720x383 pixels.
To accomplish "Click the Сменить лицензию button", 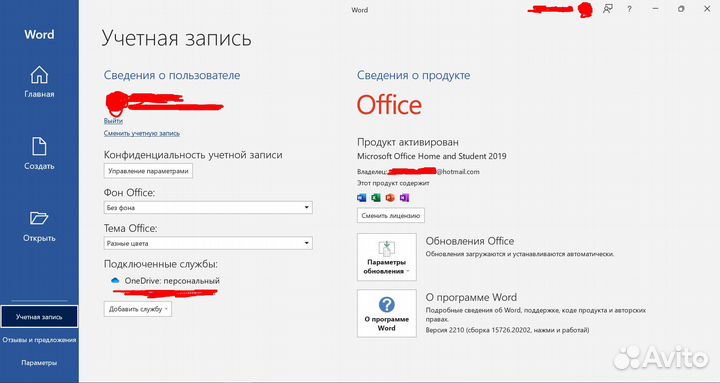I will 391,215.
